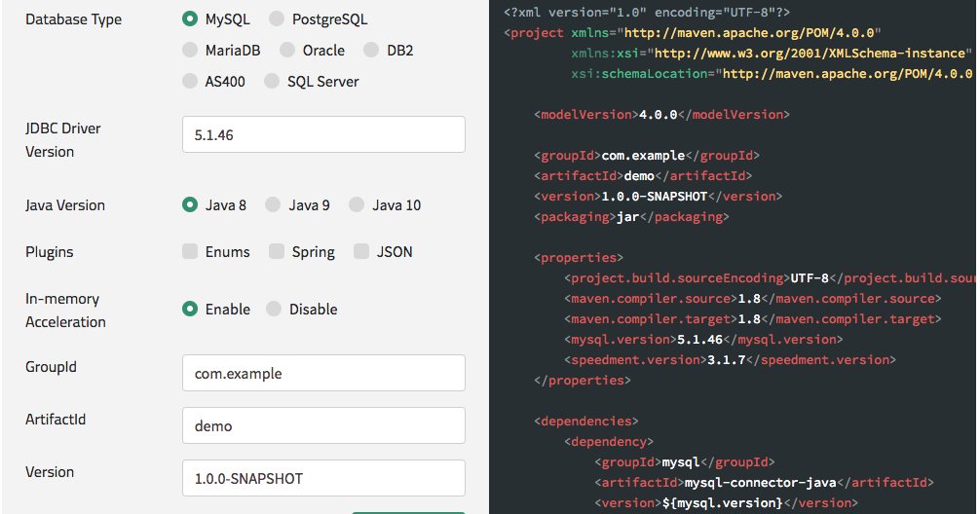Choose Java 10 version
The width and height of the screenshot is (980, 514).
pos(357,204)
